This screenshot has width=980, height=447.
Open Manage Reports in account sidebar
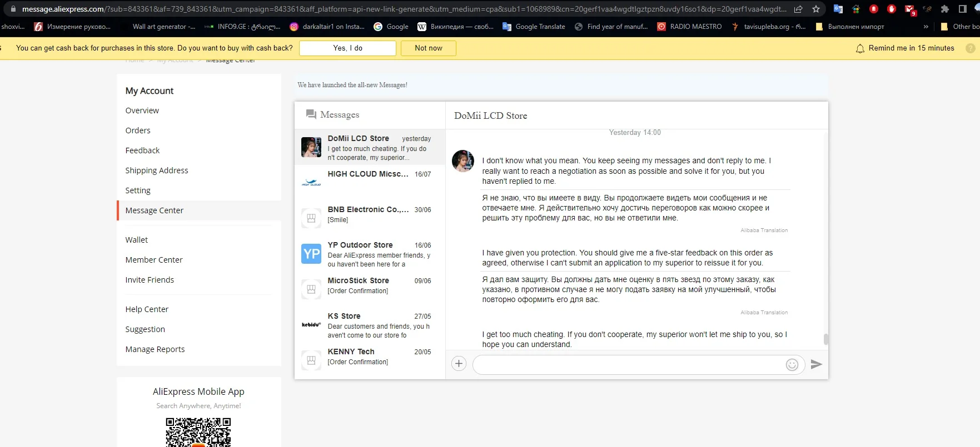(155, 349)
